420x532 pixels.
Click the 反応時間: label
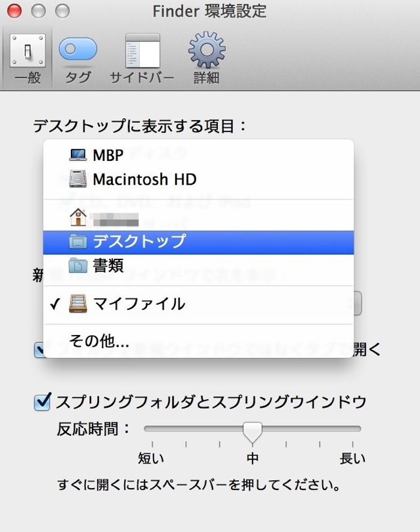pos(94,429)
